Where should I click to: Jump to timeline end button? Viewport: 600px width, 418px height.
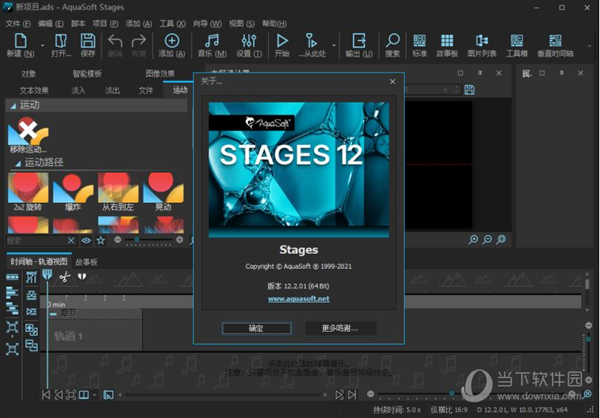tap(352, 395)
